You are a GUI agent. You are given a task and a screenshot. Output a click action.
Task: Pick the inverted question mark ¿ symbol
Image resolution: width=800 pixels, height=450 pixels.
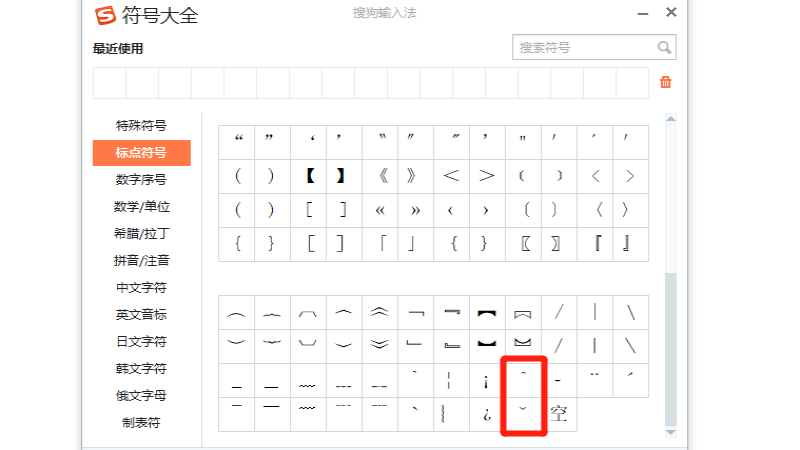[487, 413]
